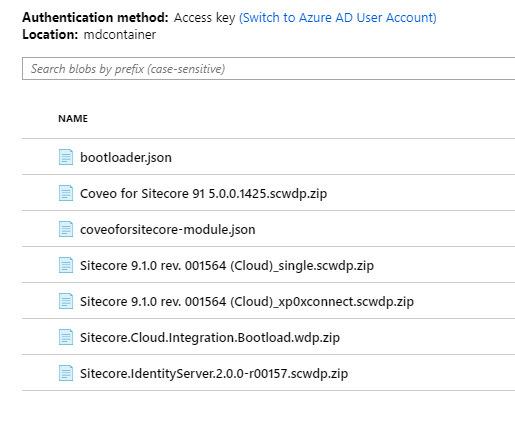Click the file icon for xp0xconnect.scwdp.zip

point(66,301)
